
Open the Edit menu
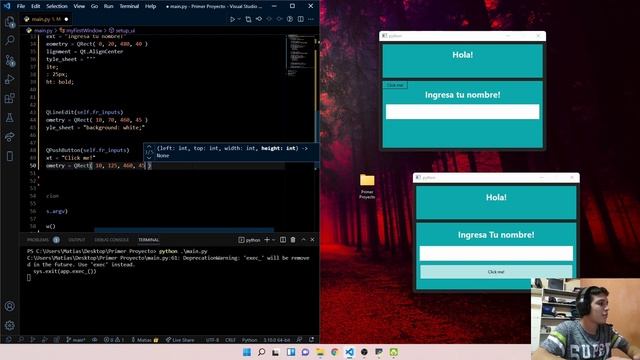(36, 6)
